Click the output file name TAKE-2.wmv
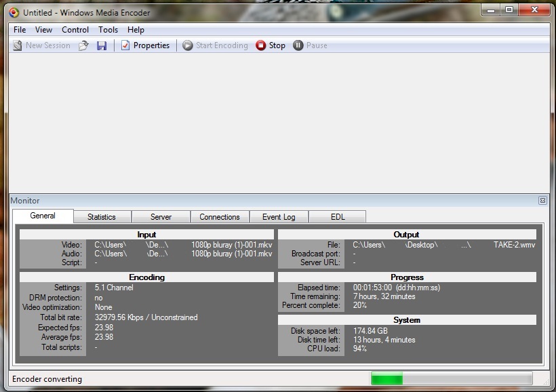The image size is (556, 392). coord(514,245)
